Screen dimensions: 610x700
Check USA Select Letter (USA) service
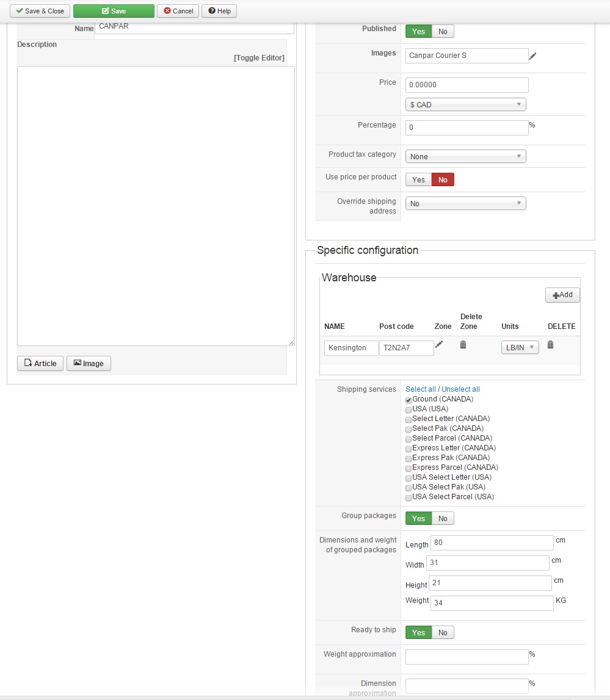pyautogui.click(x=408, y=478)
